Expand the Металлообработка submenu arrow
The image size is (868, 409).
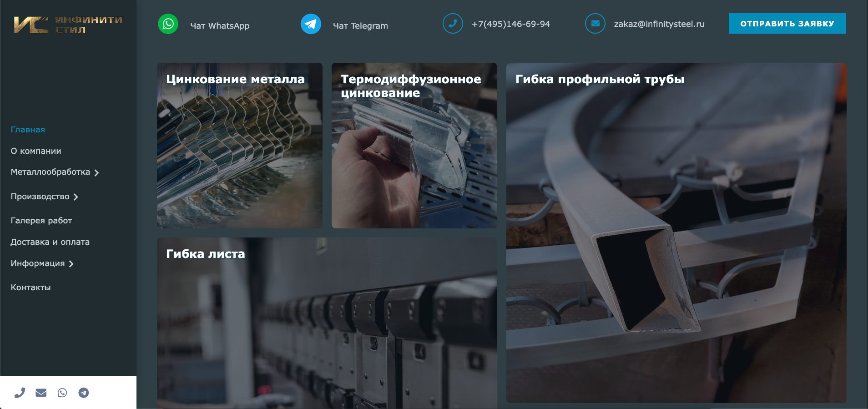tap(96, 173)
